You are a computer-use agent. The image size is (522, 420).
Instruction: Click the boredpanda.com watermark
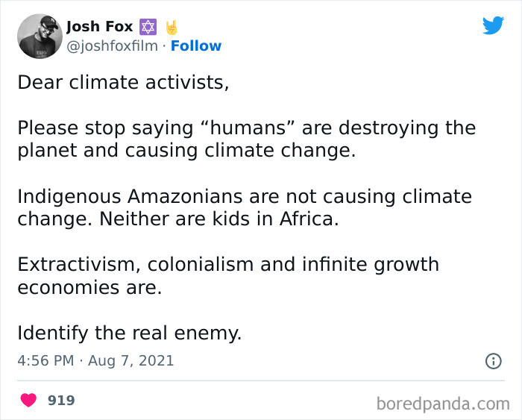coord(443,404)
